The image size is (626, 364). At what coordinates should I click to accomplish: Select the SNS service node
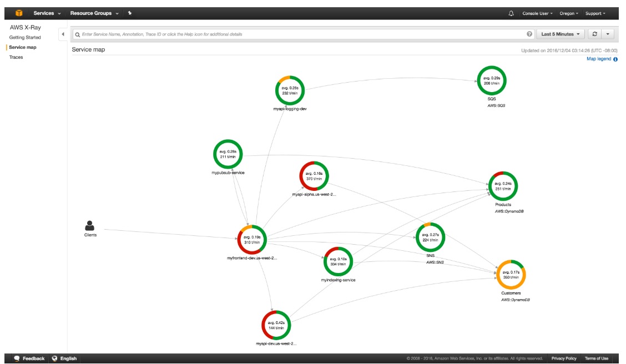pyautogui.click(x=430, y=237)
